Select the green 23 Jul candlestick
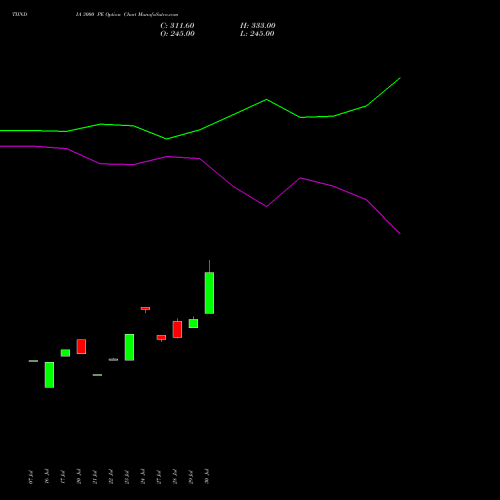The height and width of the screenshot is (500, 500). [x=129, y=347]
